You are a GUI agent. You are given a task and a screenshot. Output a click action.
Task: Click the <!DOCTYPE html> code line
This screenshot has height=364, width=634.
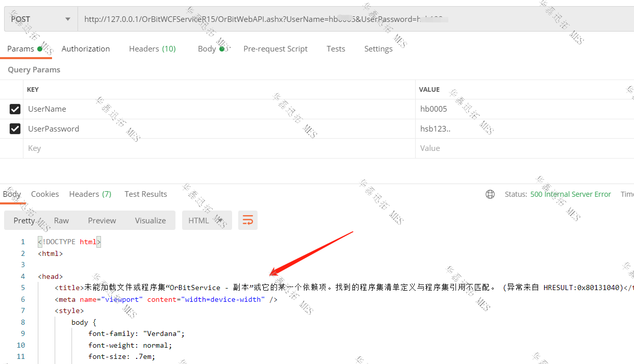click(x=69, y=242)
